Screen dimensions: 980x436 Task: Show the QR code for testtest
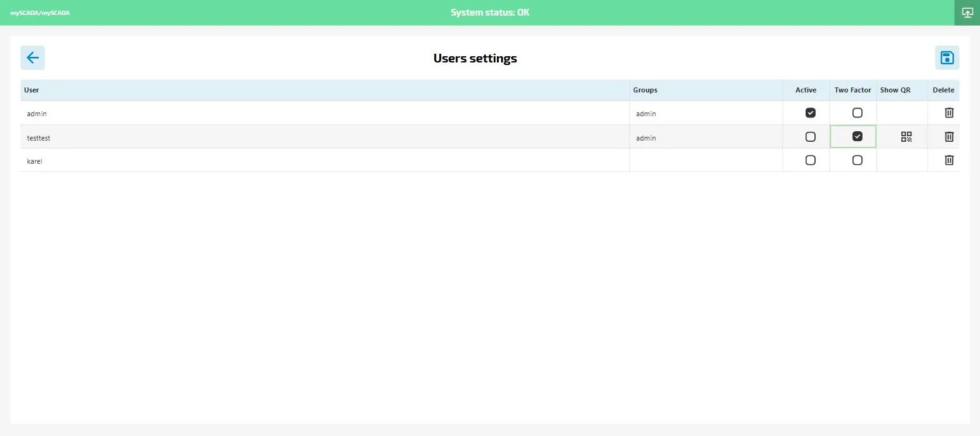pyautogui.click(x=906, y=137)
